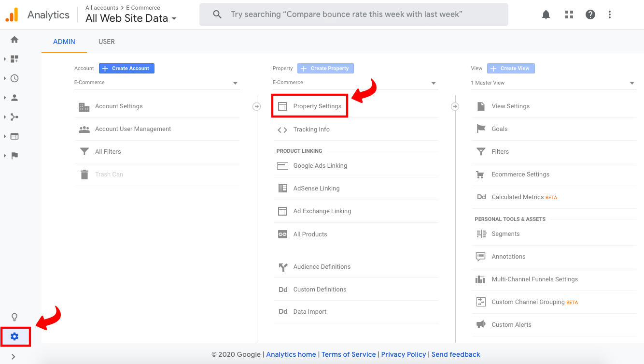Click the search bar at the top
Viewport: 644px width, 364px height.
[354, 15]
